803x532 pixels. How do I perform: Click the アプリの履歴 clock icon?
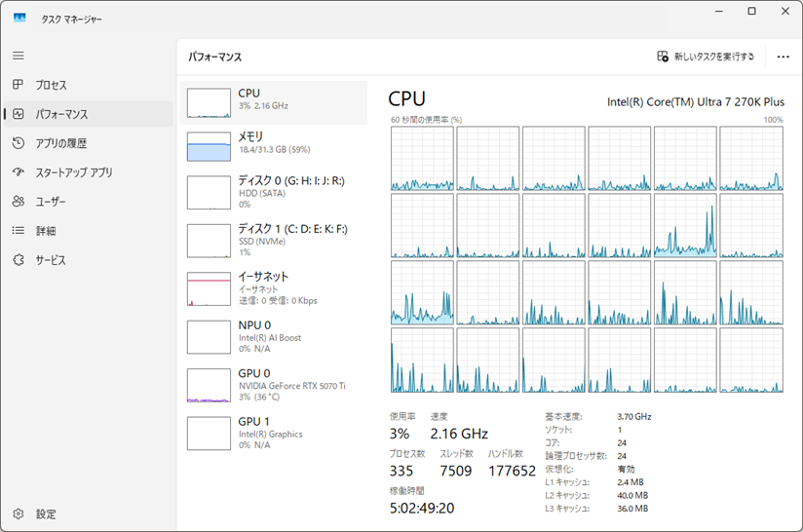(19, 143)
